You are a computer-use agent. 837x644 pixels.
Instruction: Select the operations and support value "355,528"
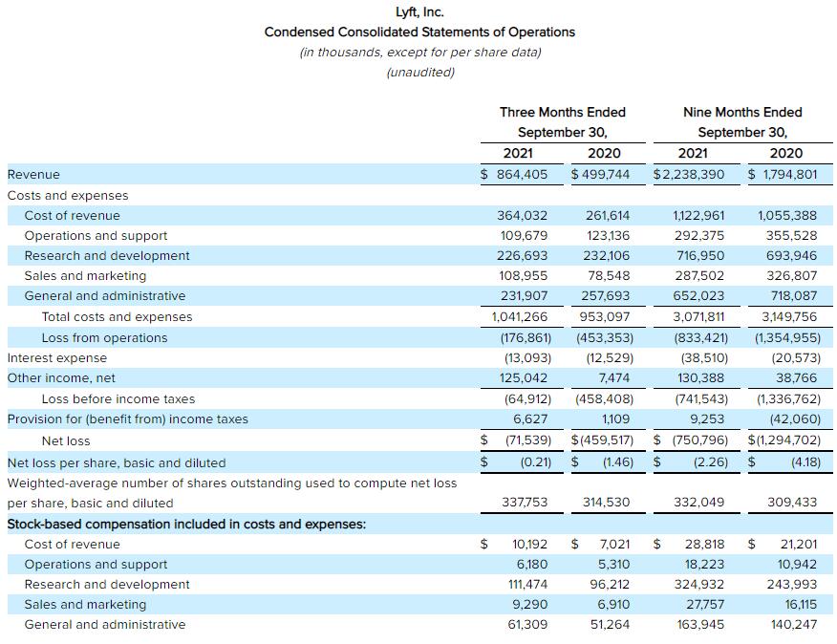[792, 235]
